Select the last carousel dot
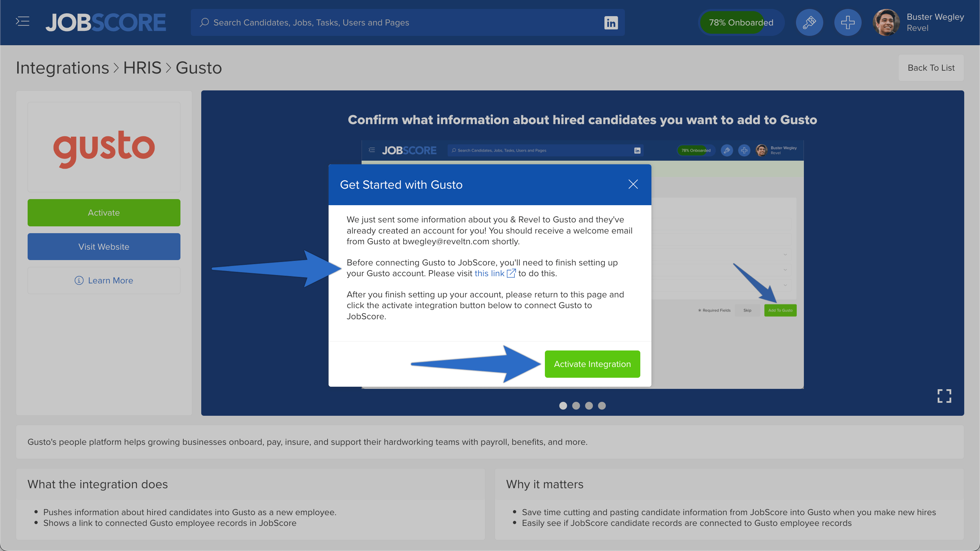Screen dimensions: 980x551 [x=602, y=406]
